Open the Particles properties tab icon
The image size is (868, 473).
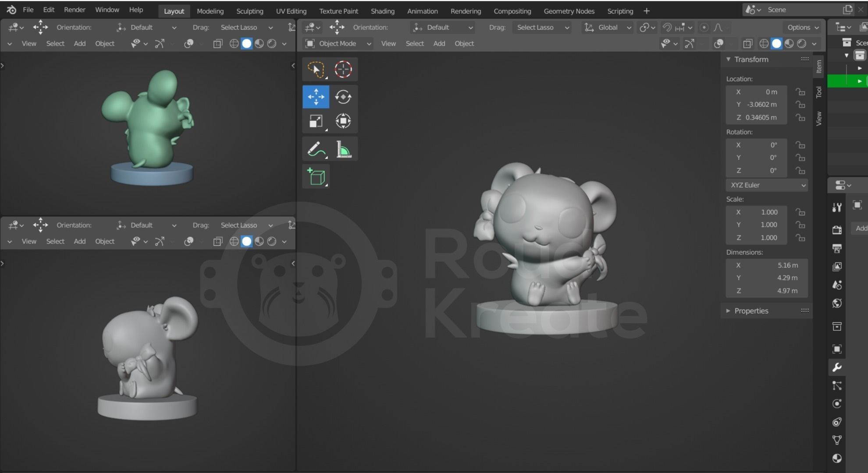[837, 386]
